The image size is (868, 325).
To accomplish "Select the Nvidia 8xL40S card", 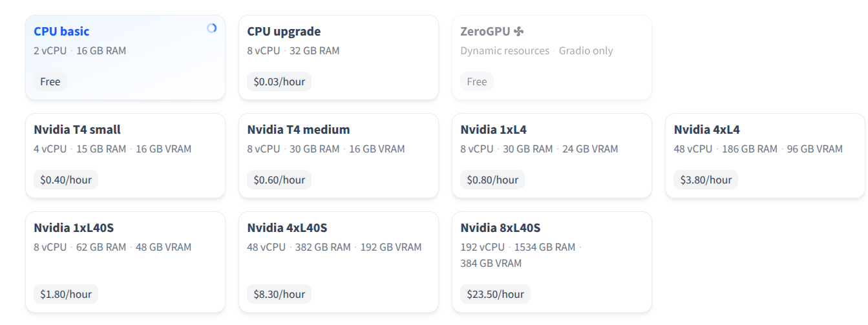I will click(x=552, y=262).
